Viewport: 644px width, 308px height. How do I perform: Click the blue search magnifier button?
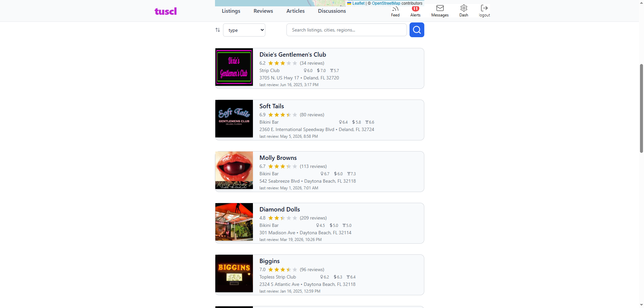pos(417,30)
